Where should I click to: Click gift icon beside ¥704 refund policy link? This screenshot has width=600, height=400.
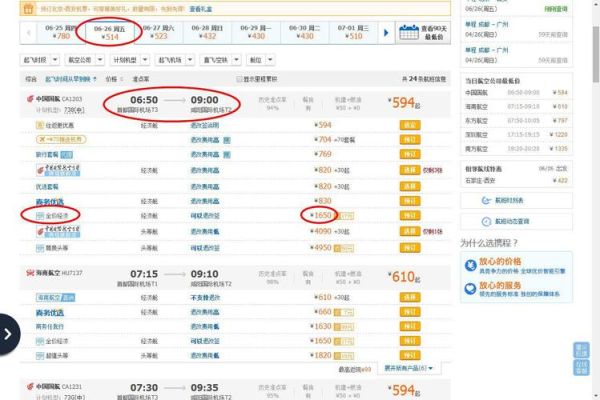coord(227,140)
